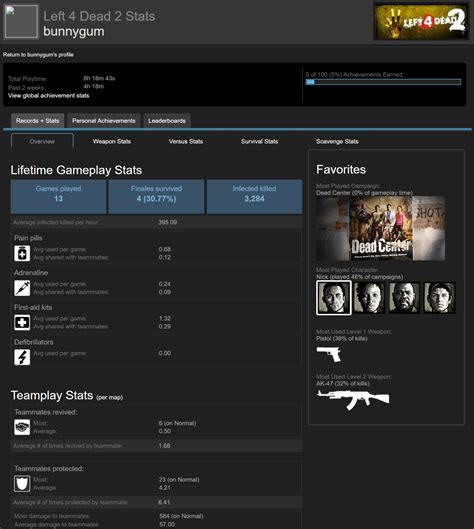This screenshot has height=529, width=474.
Task: Click the Defibrillators label
Action: (x=33, y=342)
